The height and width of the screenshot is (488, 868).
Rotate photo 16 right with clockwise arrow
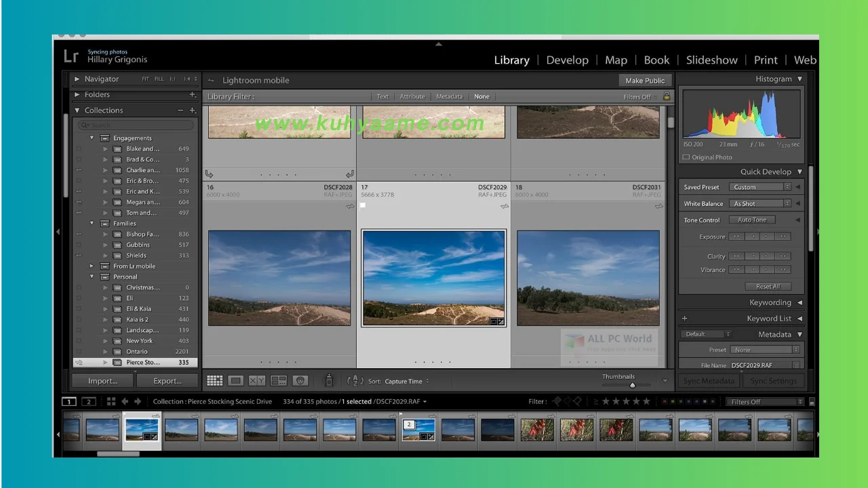[350, 174]
